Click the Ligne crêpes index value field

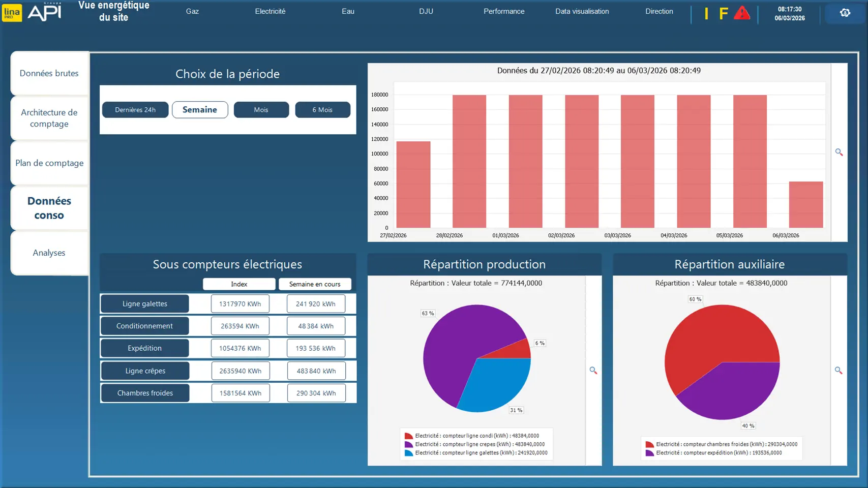tap(240, 371)
